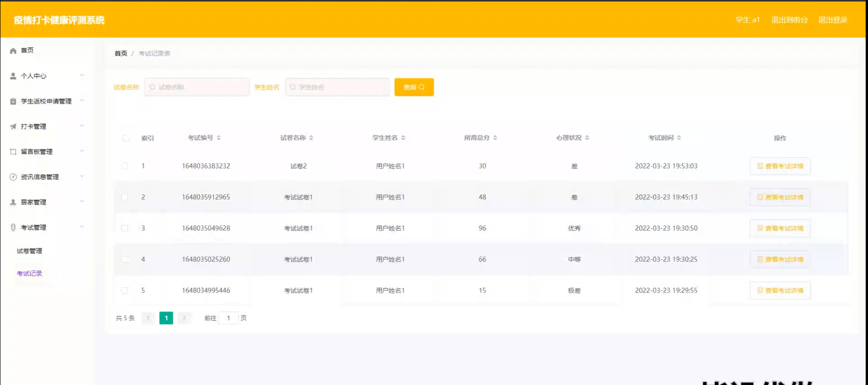This screenshot has height=385, width=868.
Task: View exam details for score 66 row
Action: (780, 259)
